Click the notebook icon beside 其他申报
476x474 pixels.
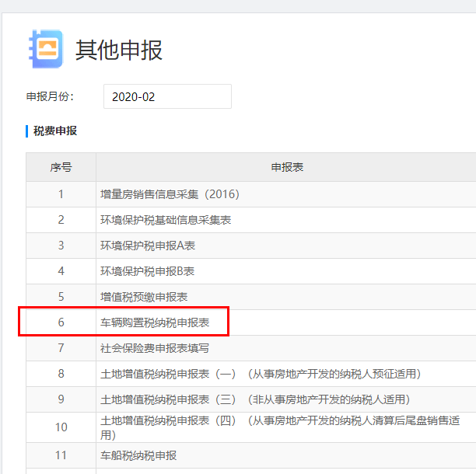click(x=45, y=49)
